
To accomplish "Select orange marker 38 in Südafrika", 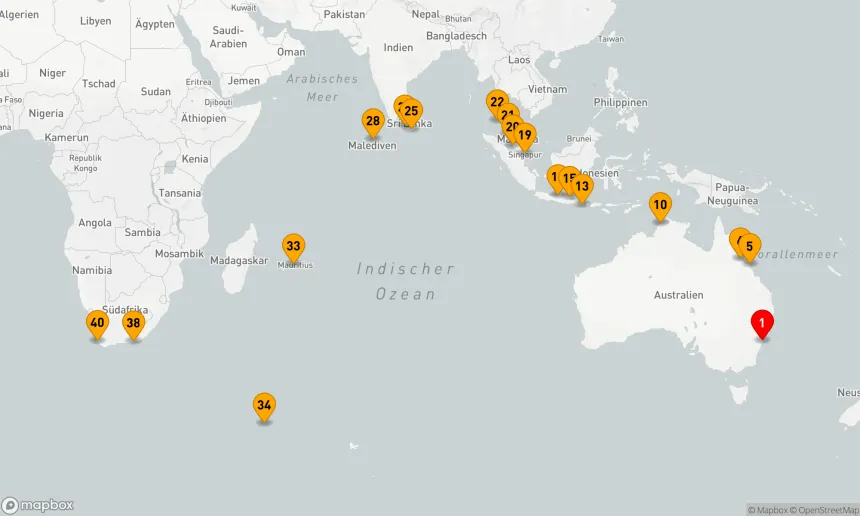I will click(x=133, y=324).
